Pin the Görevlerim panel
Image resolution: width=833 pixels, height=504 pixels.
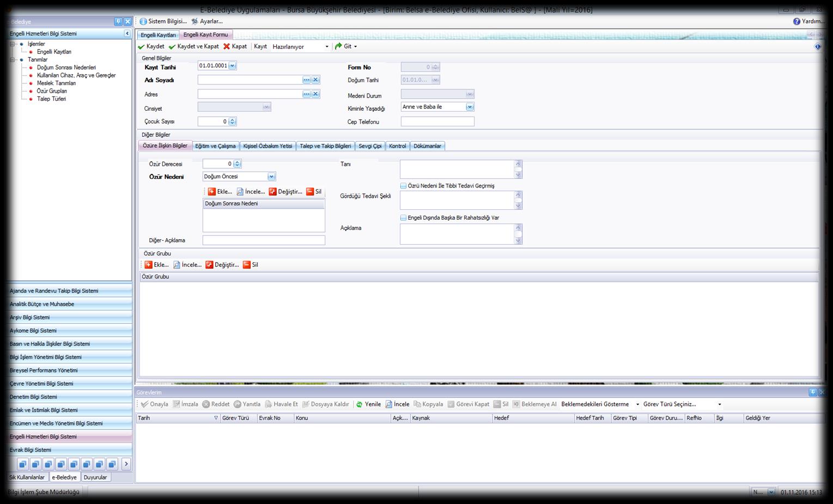[812, 392]
